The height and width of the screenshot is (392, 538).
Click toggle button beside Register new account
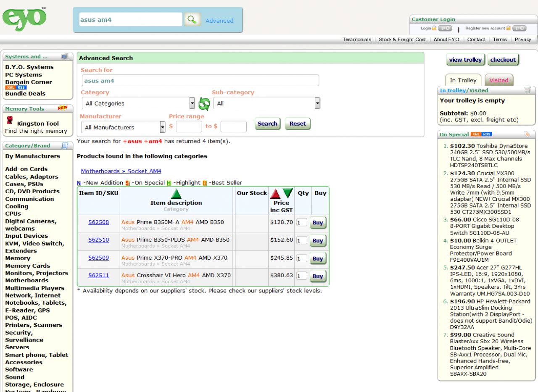[519, 28]
